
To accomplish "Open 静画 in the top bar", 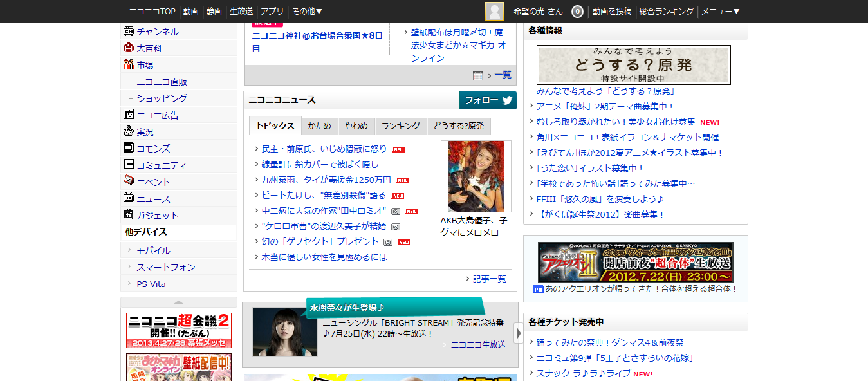I will click(214, 12).
